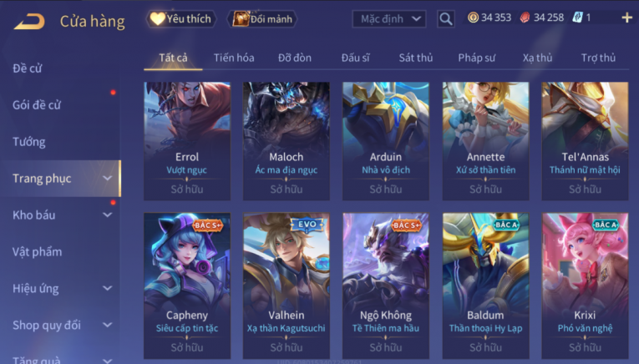Click the golden back arrow icon
The image size is (639, 364).
[29, 21]
